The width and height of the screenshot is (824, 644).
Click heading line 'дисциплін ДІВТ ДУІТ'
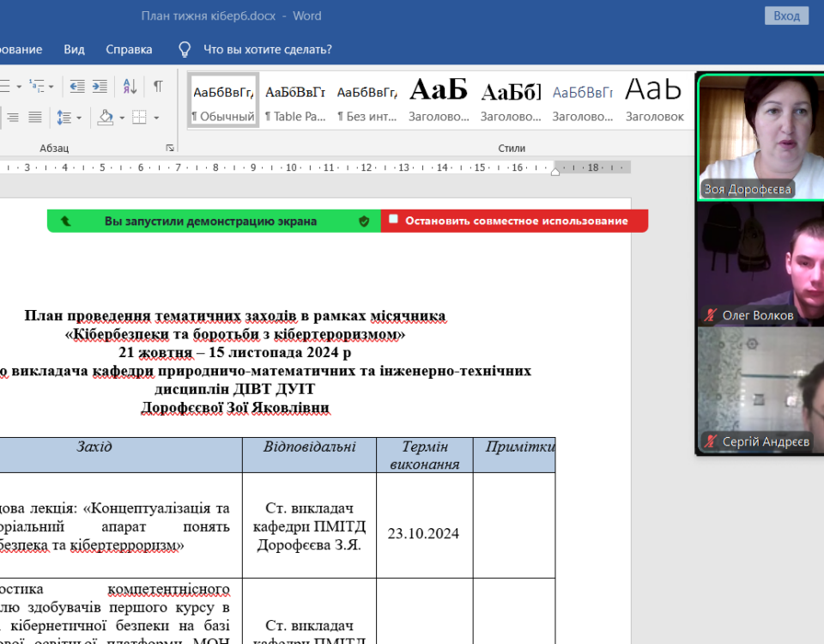click(x=235, y=389)
